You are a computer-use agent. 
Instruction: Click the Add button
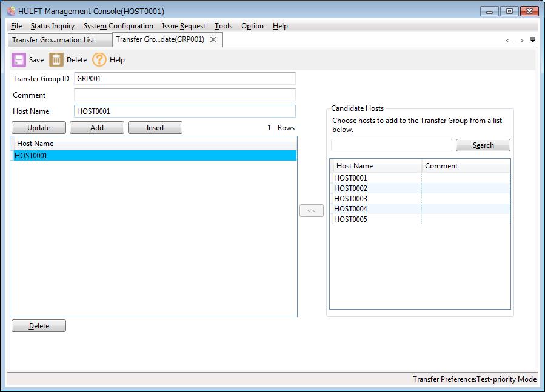[x=97, y=128]
